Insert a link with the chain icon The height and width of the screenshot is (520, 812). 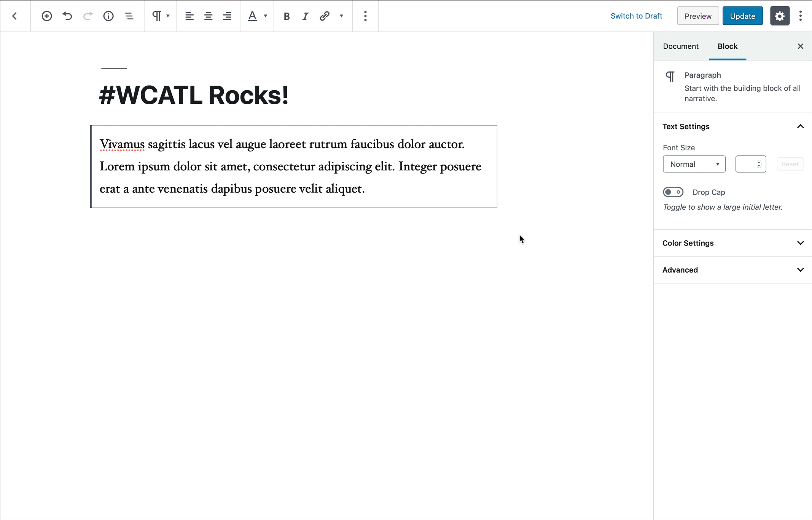[324, 16]
